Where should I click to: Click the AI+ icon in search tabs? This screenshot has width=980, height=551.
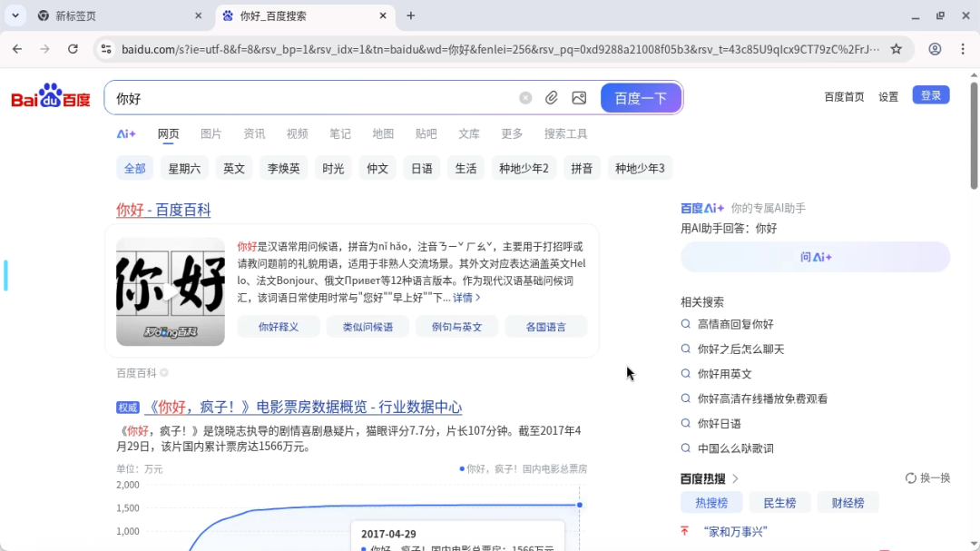(126, 133)
